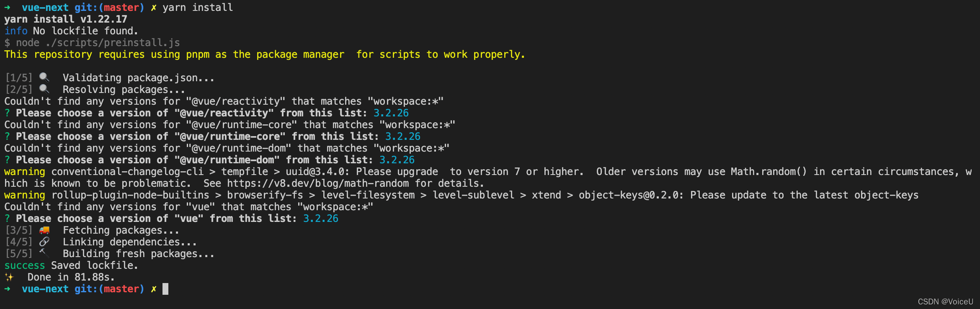Image resolution: width=980 pixels, height=309 pixels.
Task: Click the magnifier icon next to Resolving packages
Action: [x=44, y=89]
